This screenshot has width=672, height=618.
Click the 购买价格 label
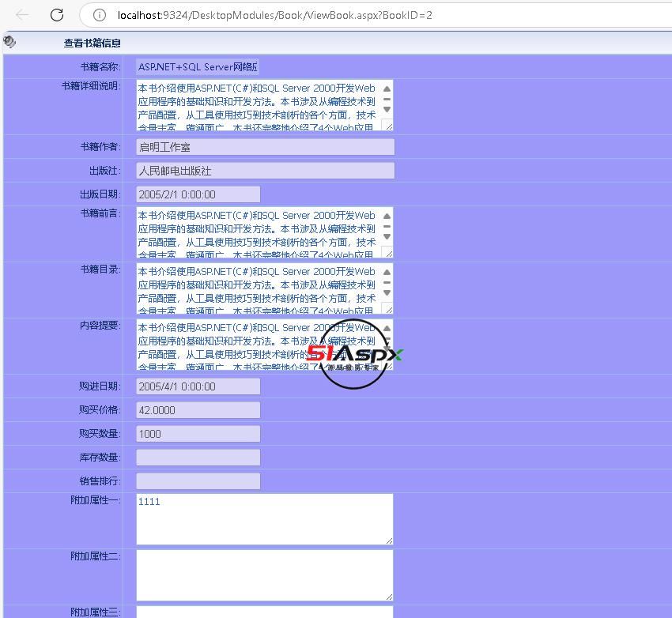(x=100, y=410)
